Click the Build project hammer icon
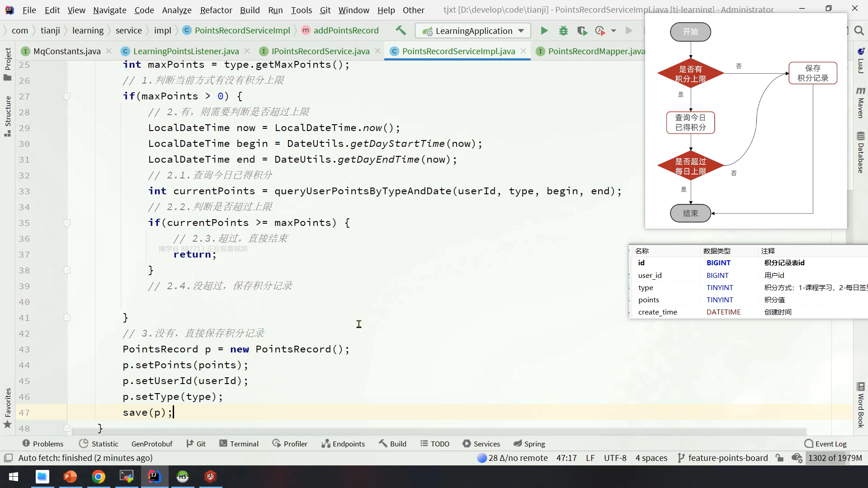Viewport: 868px width, 488px height. 401,31
